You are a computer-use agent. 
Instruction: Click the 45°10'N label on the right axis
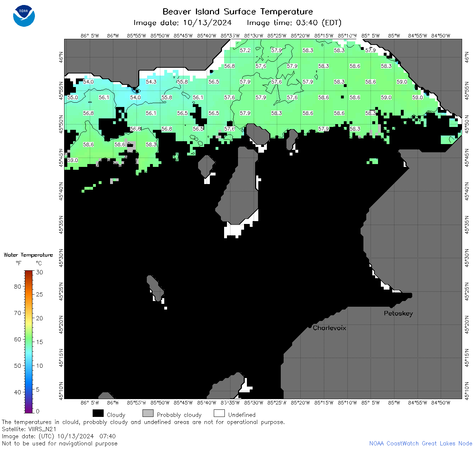tap(467, 391)
